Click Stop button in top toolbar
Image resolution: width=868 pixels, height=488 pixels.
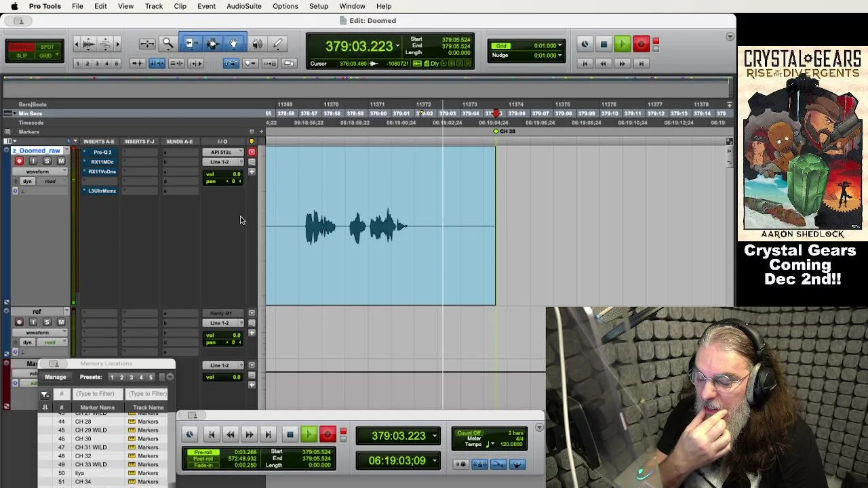(x=604, y=45)
